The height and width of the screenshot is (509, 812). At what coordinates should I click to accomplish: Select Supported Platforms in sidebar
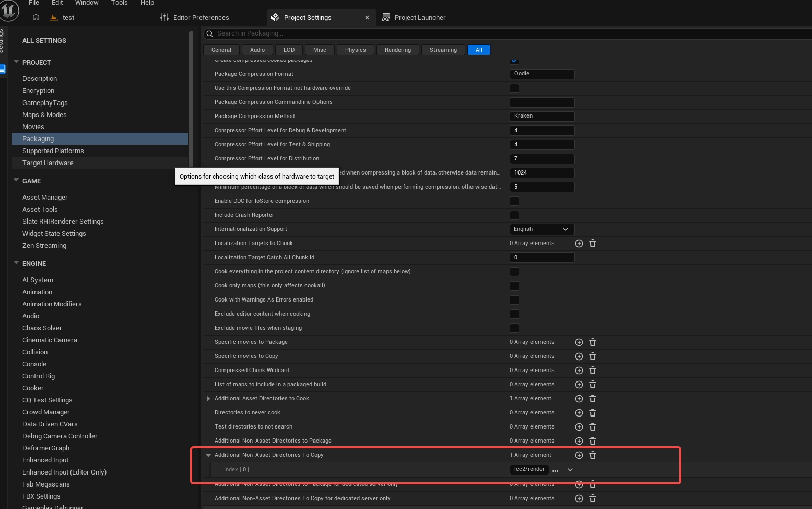click(53, 151)
